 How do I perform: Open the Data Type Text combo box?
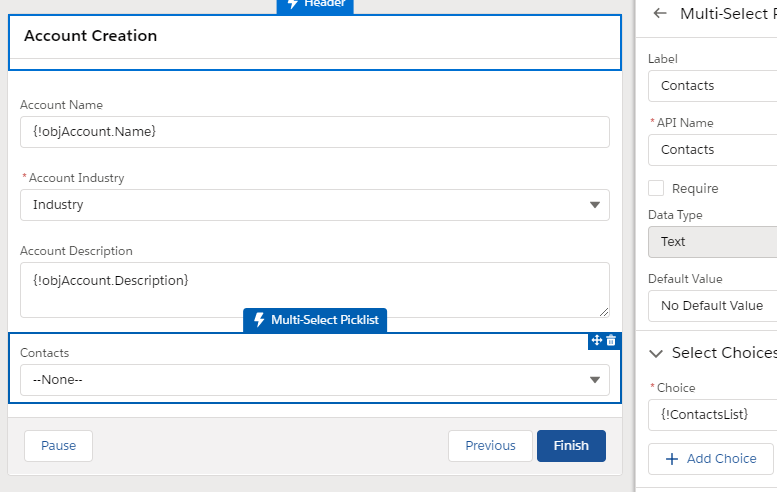tap(713, 242)
